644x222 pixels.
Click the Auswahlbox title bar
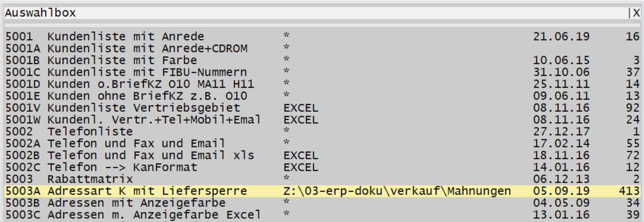tap(286, 13)
